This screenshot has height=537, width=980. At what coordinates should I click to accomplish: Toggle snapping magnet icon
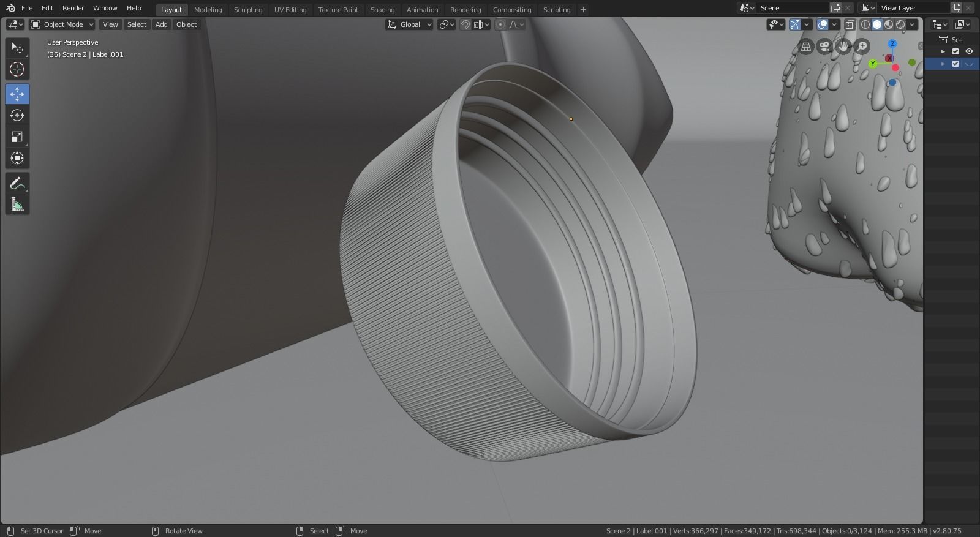[466, 24]
